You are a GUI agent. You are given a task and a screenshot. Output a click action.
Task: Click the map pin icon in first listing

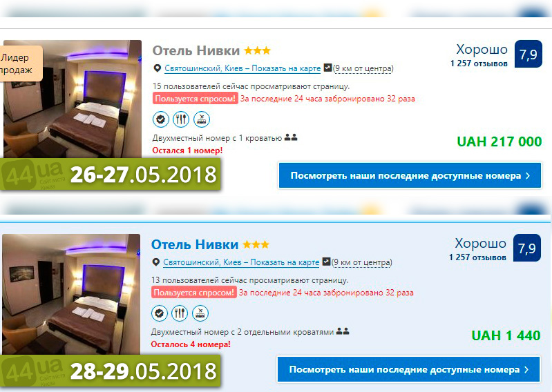[x=157, y=68]
